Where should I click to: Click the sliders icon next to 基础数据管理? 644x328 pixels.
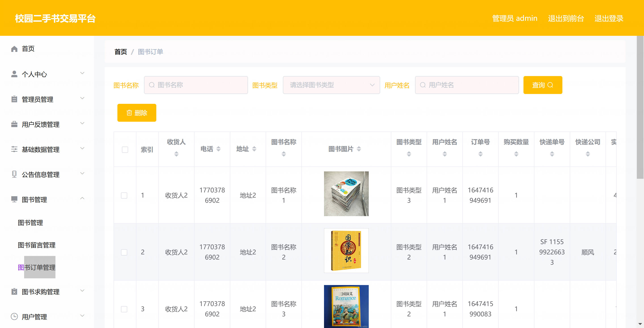point(14,149)
